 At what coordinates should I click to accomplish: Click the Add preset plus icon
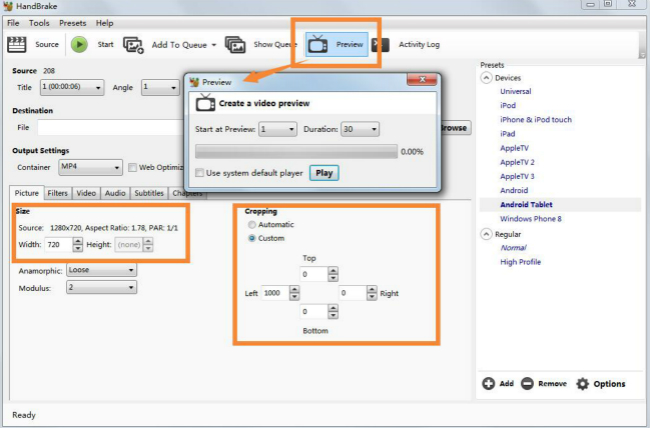488,384
